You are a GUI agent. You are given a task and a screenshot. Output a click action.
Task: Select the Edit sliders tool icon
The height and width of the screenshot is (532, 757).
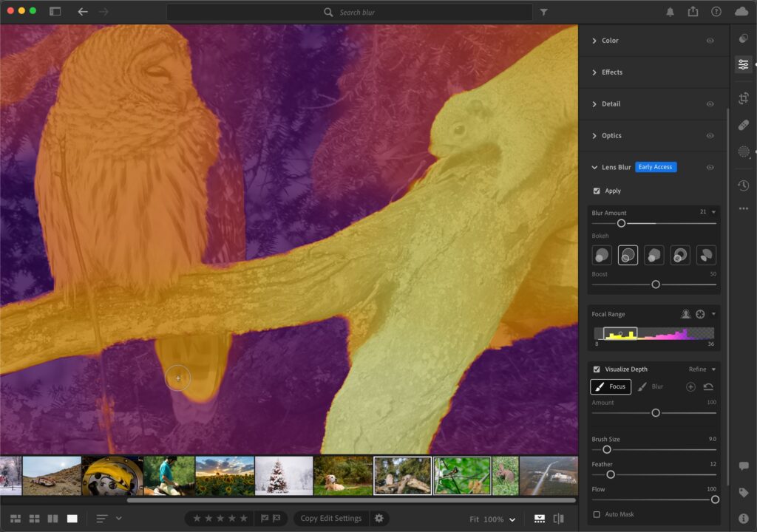744,64
